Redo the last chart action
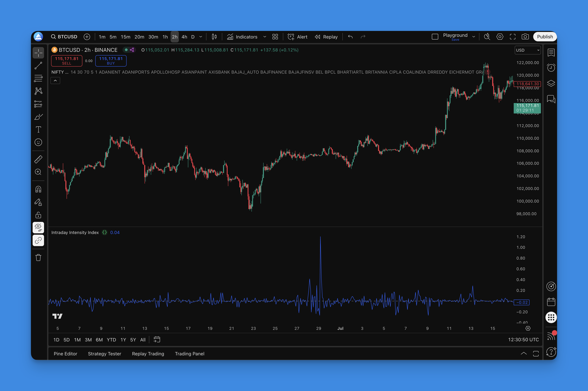588x391 pixels. coord(363,37)
